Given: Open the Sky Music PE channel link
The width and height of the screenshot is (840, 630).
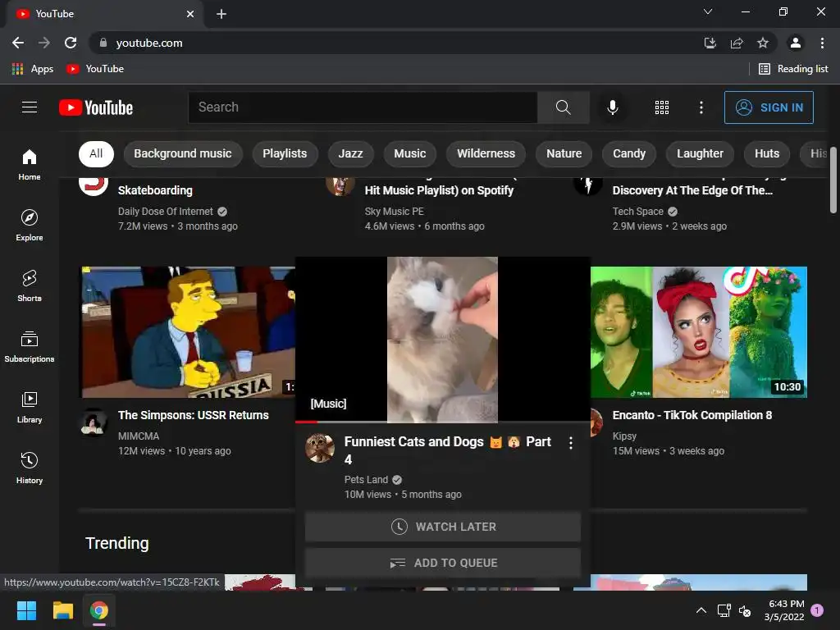Looking at the screenshot, I should 395,212.
